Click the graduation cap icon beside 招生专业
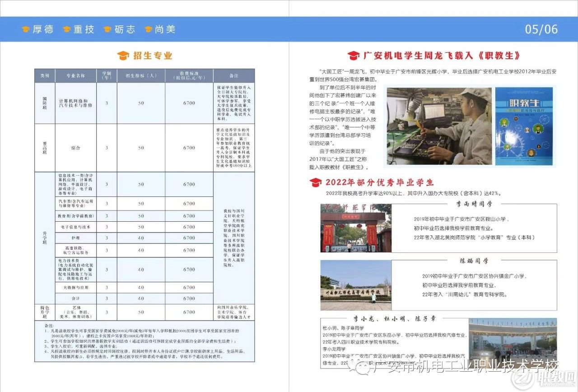 (x=123, y=56)
